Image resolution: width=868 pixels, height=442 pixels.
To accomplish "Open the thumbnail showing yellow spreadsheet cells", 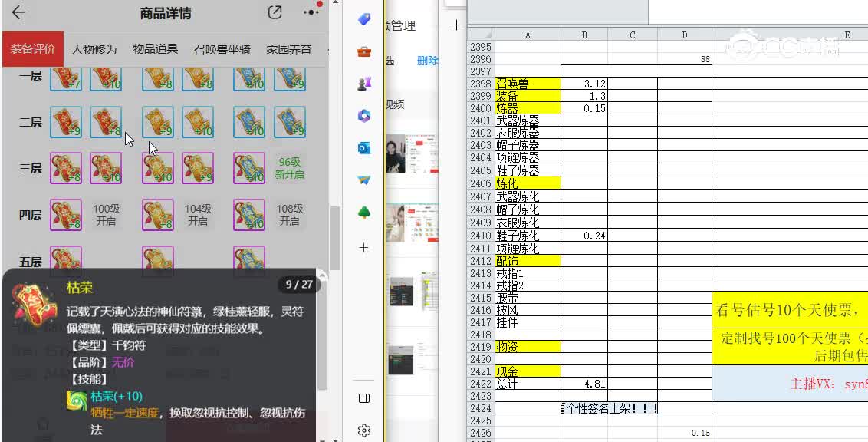I will [429, 291].
